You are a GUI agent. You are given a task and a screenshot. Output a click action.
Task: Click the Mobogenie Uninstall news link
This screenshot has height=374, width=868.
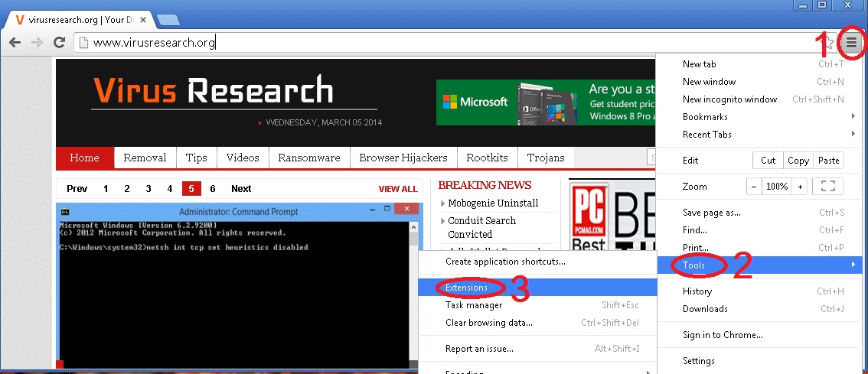[x=493, y=203]
